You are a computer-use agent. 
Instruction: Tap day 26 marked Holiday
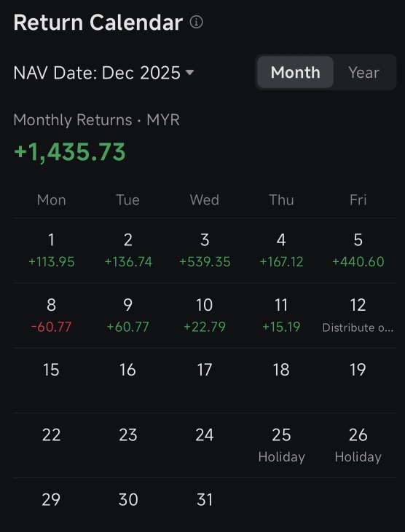point(358,445)
